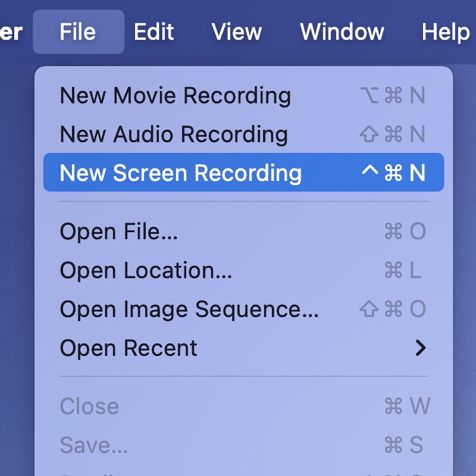Screen dimensions: 476x476
Task: Click the ⇧⌘N shortcut beside Audio Recording
Action: pos(393,134)
